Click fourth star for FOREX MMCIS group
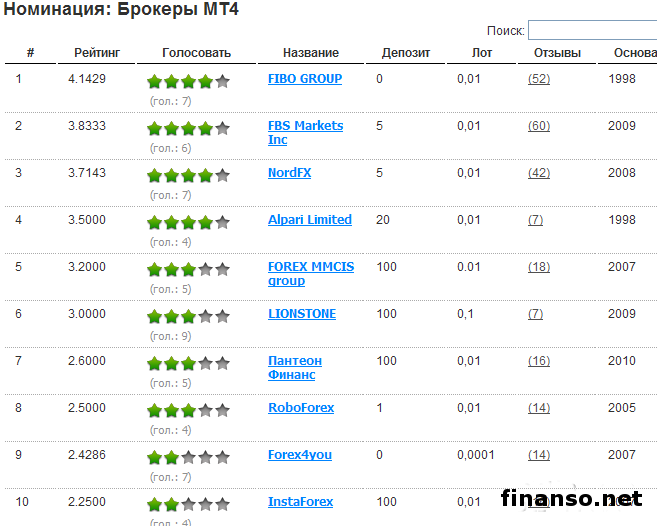657x526 pixels. [x=205, y=269]
